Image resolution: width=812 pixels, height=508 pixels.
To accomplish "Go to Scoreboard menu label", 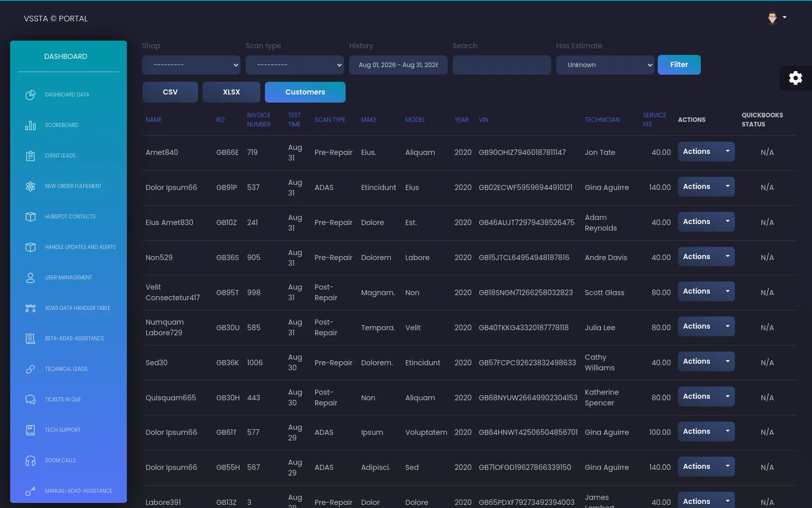I will click(61, 125).
